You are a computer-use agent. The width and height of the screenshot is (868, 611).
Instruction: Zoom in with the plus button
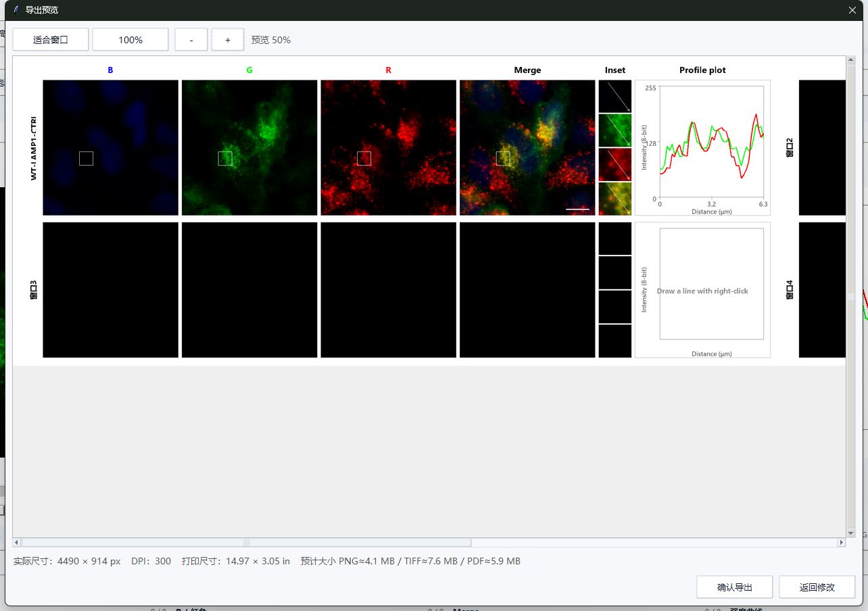pyautogui.click(x=228, y=40)
